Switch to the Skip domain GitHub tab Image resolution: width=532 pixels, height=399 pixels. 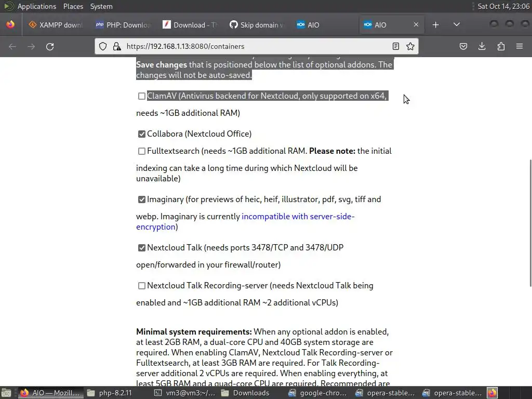(257, 25)
